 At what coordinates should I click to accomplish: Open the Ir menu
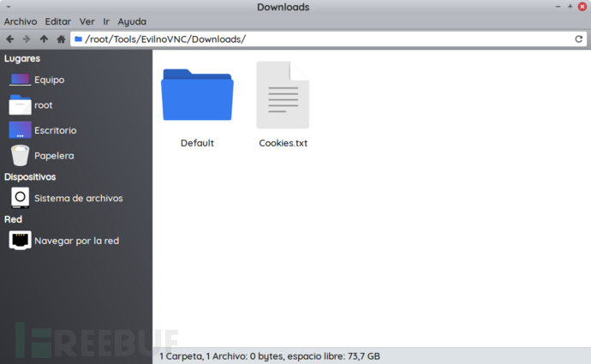106,21
